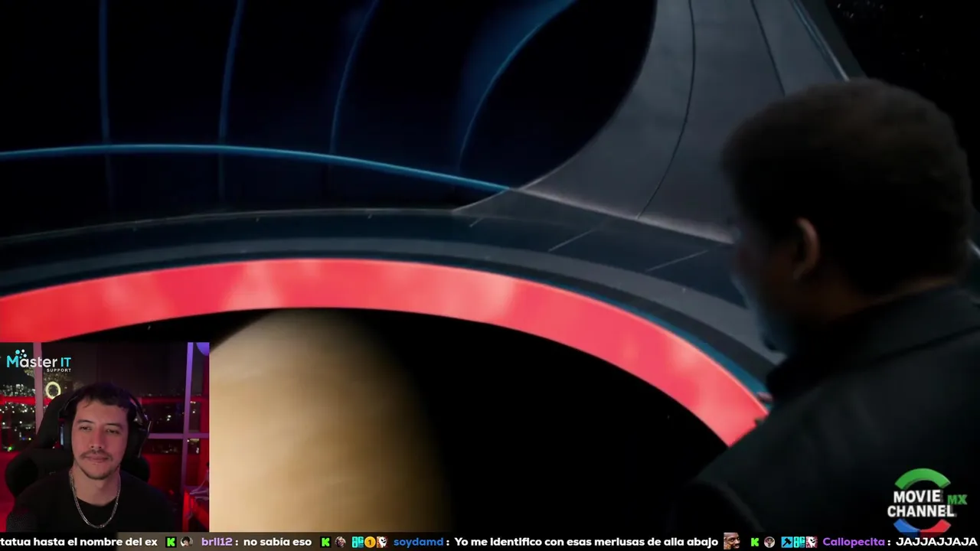Select the chat message "JAJJAJJAJA"
Screen dimensions: 980x551
[936, 542]
